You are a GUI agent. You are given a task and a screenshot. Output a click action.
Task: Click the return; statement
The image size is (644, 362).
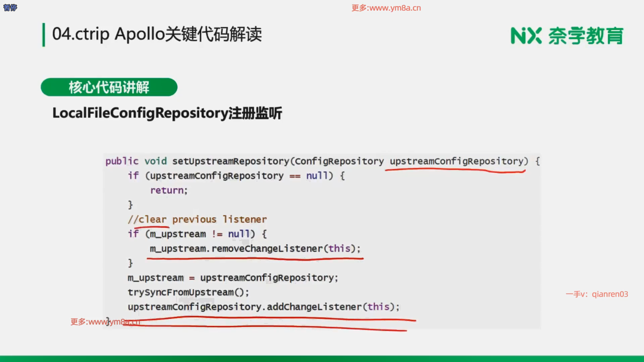click(169, 190)
